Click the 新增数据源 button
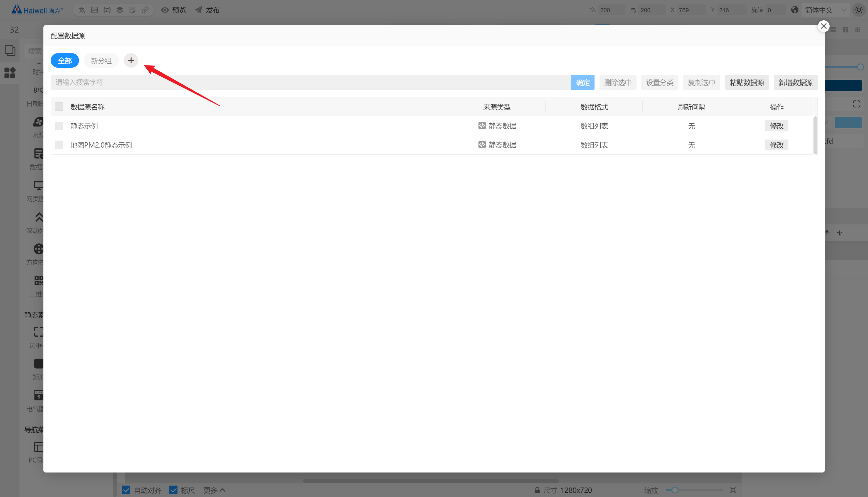Image resolution: width=868 pixels, height=497 pixels. 795,82
